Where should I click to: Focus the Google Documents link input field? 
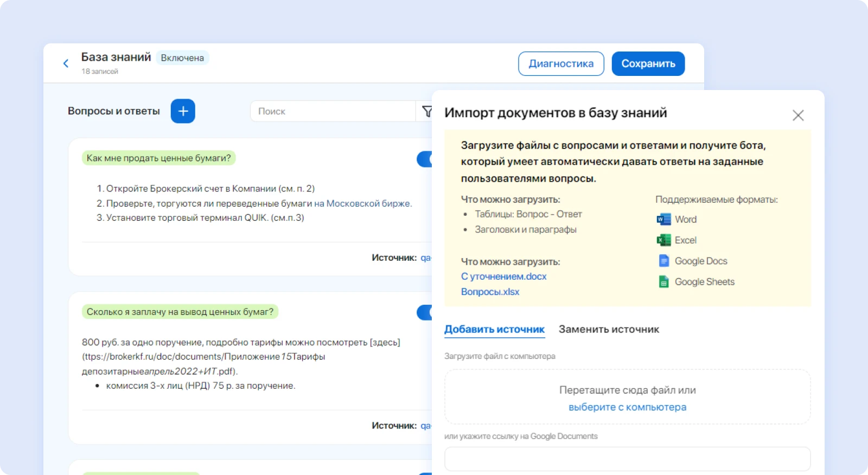tap(627, 459)
